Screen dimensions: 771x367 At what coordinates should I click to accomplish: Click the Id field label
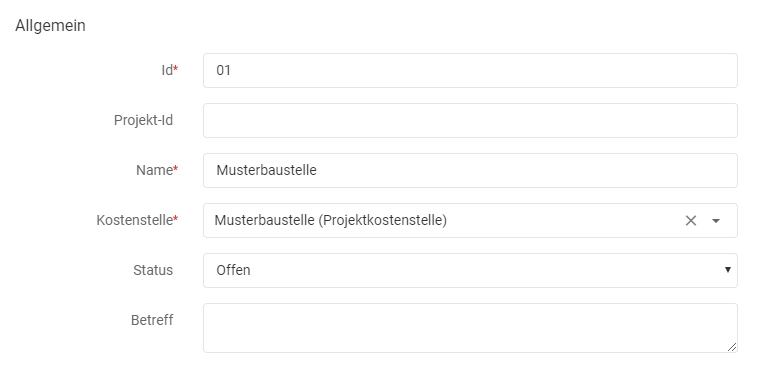[167, 71]
